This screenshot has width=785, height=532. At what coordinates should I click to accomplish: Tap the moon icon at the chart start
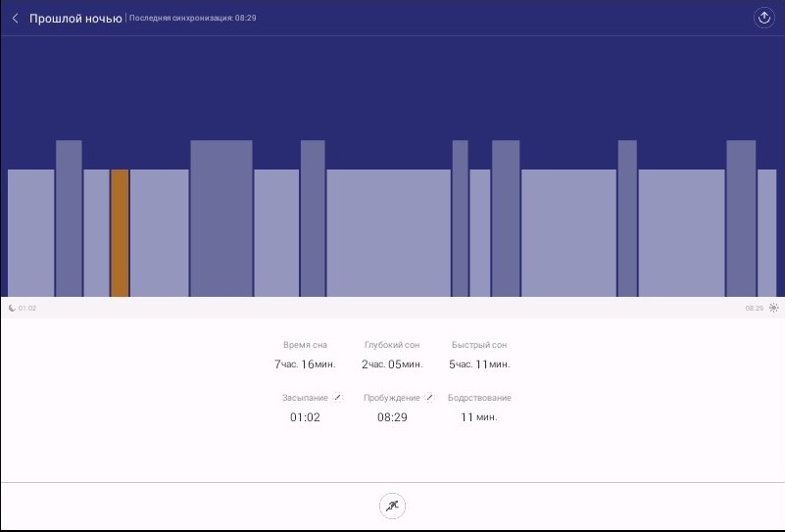(x=12, y=308)
